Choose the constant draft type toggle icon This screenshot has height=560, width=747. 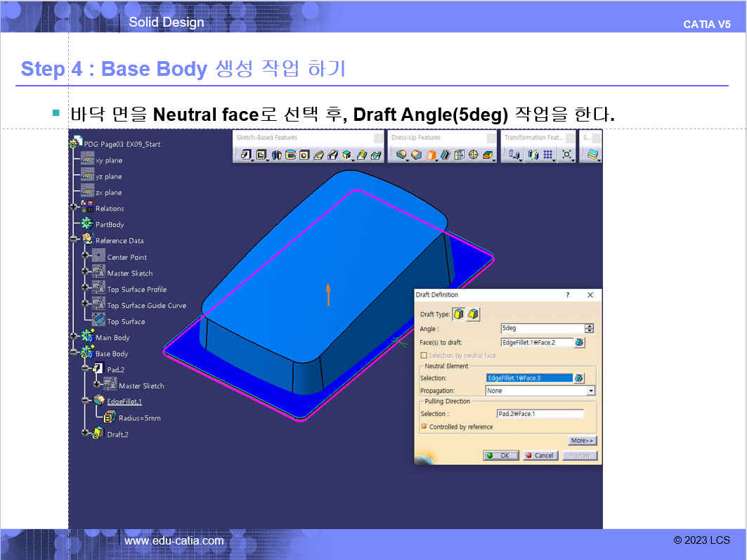point(459,314)
